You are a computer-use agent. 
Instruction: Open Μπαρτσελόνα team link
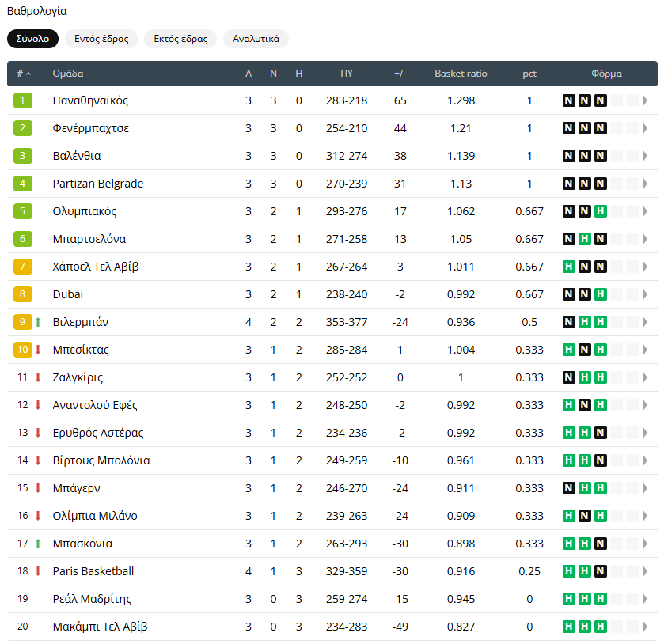pos(89,239)
